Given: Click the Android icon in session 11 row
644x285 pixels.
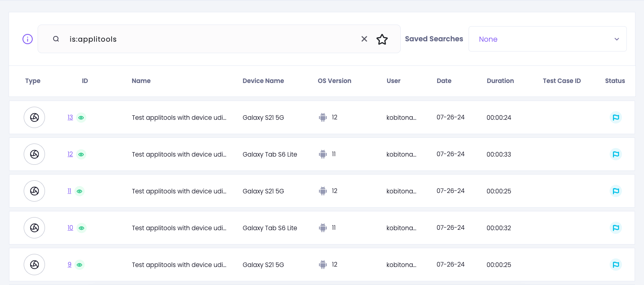Looking at the screenshot, I should point(323,191).
